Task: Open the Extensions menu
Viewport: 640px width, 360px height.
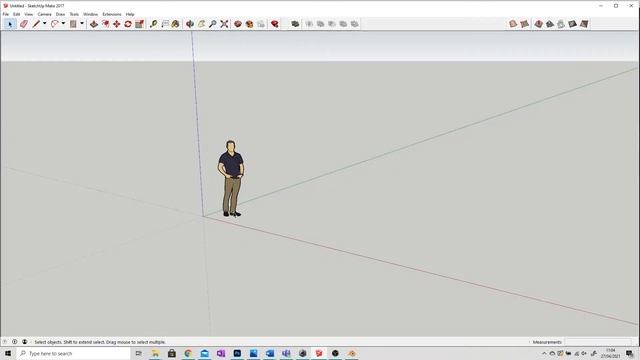Action: pyautogui.click(x=112, y=14)
